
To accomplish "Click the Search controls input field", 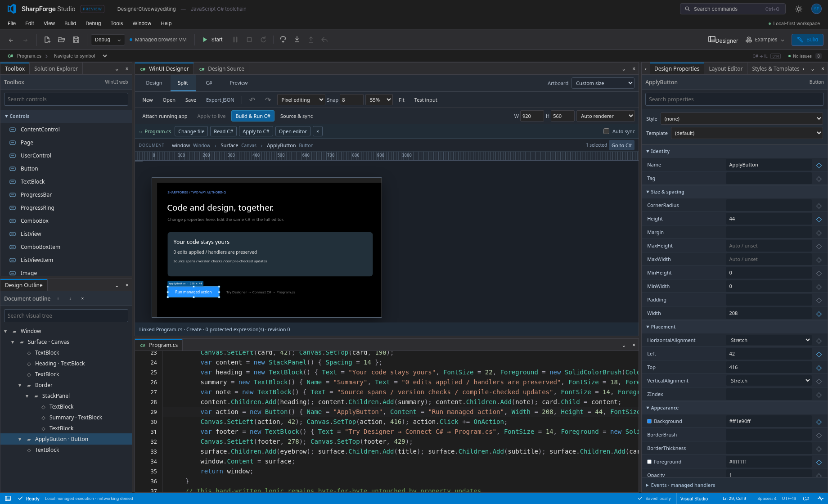I will coord(66,99).
